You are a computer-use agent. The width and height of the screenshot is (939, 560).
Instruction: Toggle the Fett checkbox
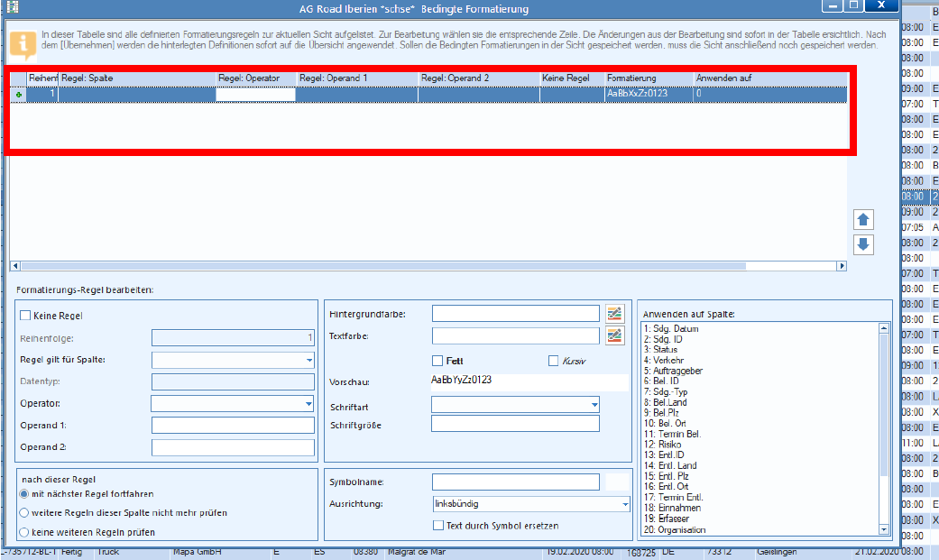coord(437,361)
